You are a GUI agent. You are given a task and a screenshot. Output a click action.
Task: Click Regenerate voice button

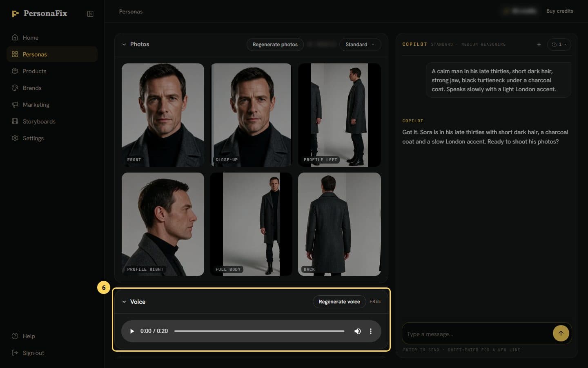pos(339,302)
